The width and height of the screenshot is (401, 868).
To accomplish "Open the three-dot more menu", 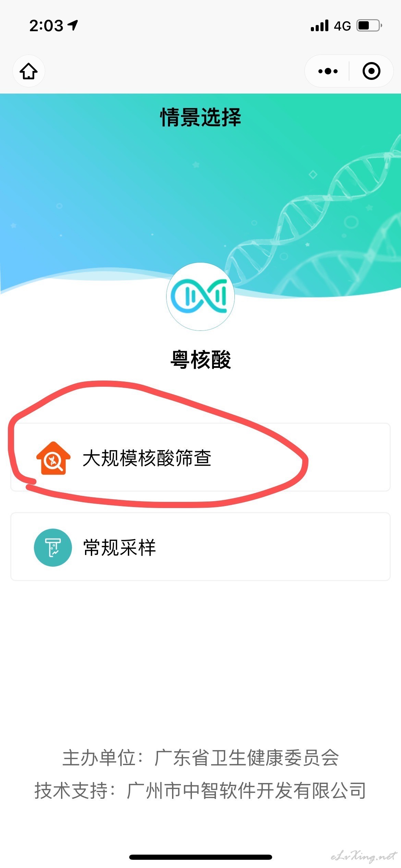I will [328, 71].
